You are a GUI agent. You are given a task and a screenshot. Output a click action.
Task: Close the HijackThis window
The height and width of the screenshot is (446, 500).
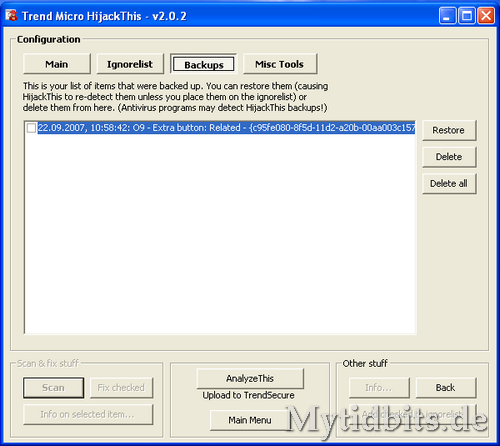pyautogui.click(x=486, y=16)
